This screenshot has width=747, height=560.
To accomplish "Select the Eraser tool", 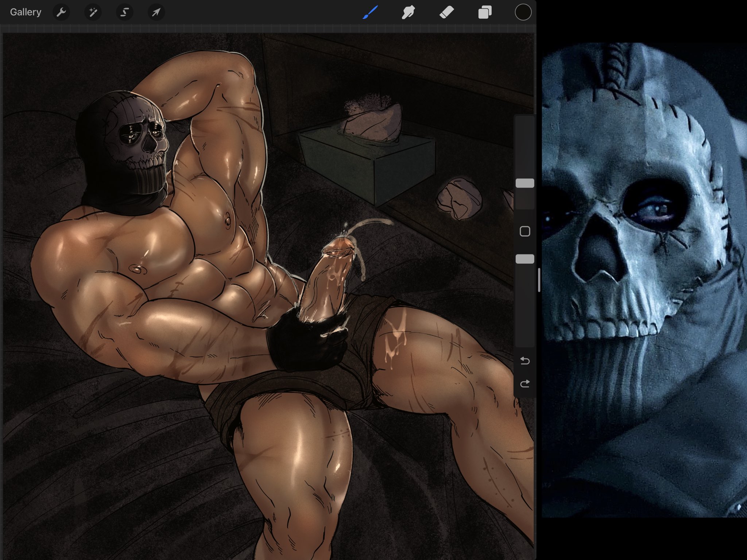I will [446, 12].
